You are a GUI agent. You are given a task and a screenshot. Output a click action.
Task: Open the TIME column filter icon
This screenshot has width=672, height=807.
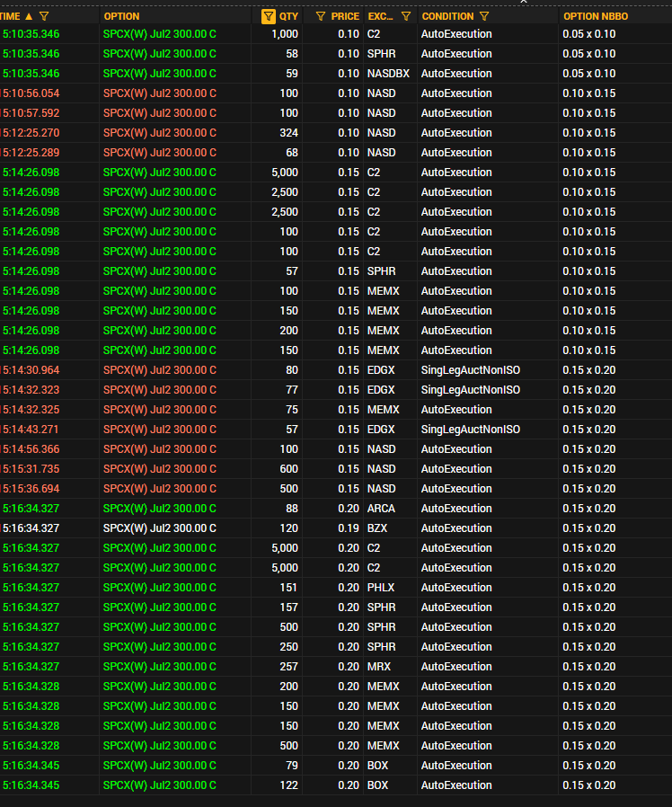point(44,16)
